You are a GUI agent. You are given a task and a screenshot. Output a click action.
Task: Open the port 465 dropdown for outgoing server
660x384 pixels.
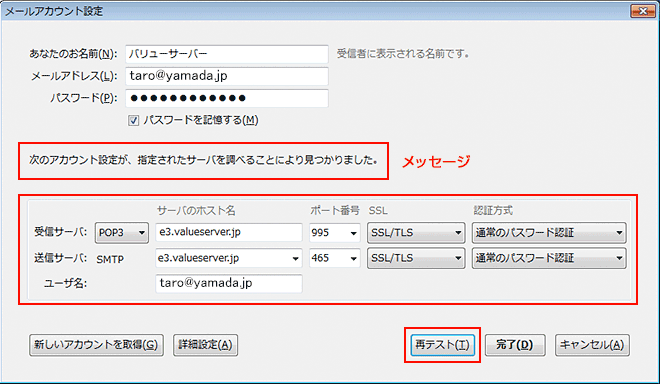pos(335,258)
